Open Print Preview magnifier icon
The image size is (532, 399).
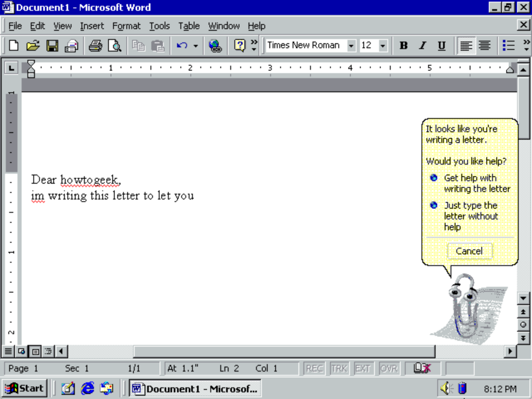click(x=114, y=45)
